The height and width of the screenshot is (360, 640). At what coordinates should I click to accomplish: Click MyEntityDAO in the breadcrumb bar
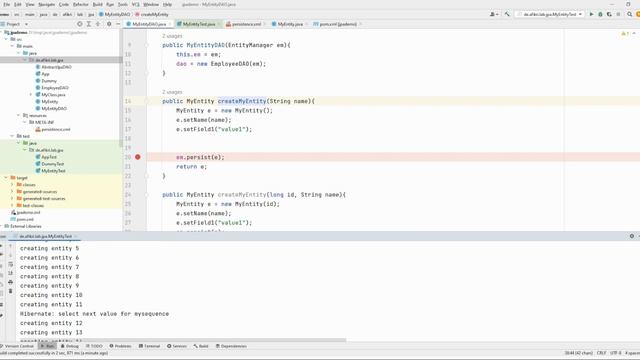click(x=115, y=14)
